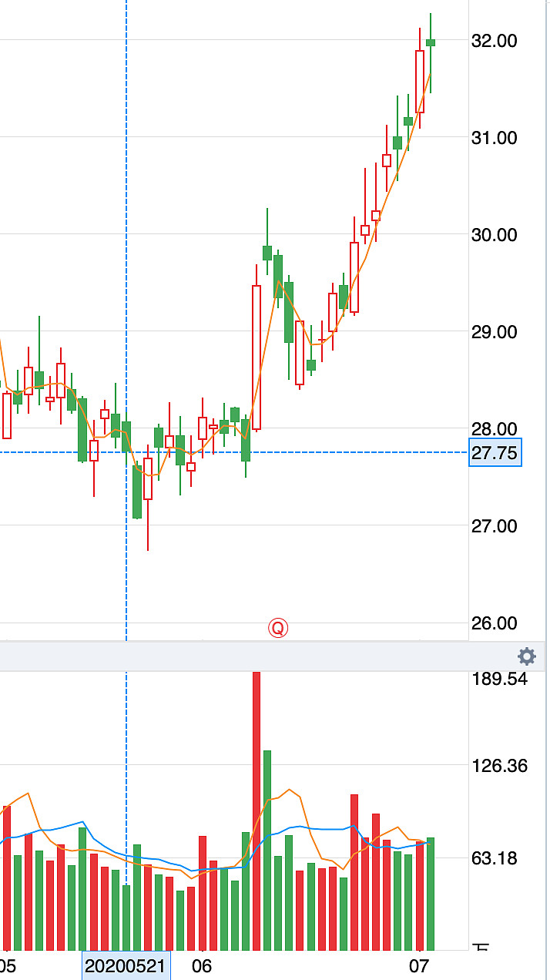Click the tall green volume bar after the peak
The width and height of the screenshot is (550, 980).
coord(267,847)
